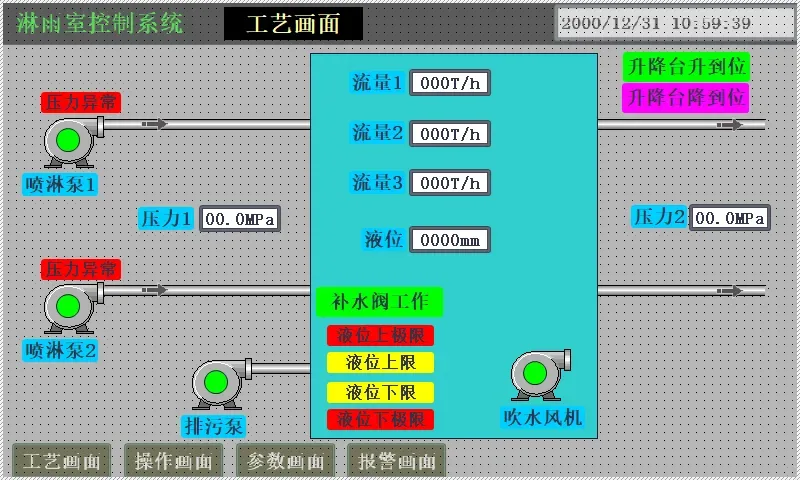This screenshot has height=480, width=800.
Task: Open the 报警画面 screen
Action: tap(396, 461)
